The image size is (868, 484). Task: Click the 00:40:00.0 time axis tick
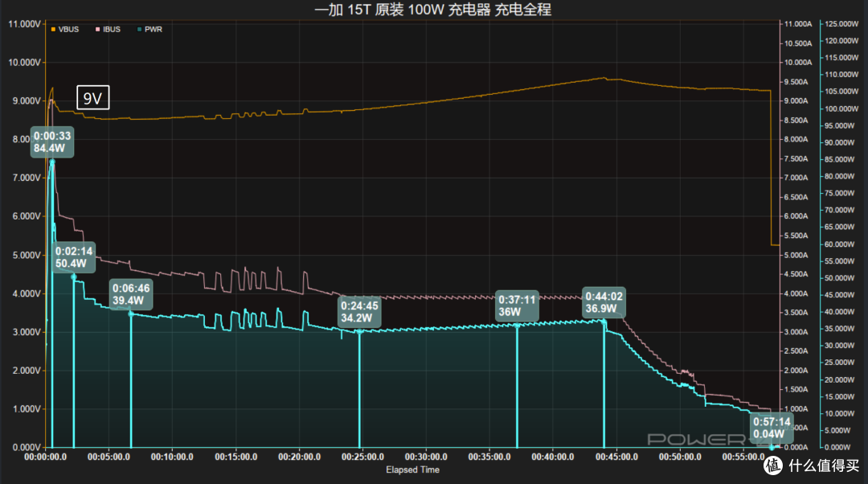click(552, 457)
